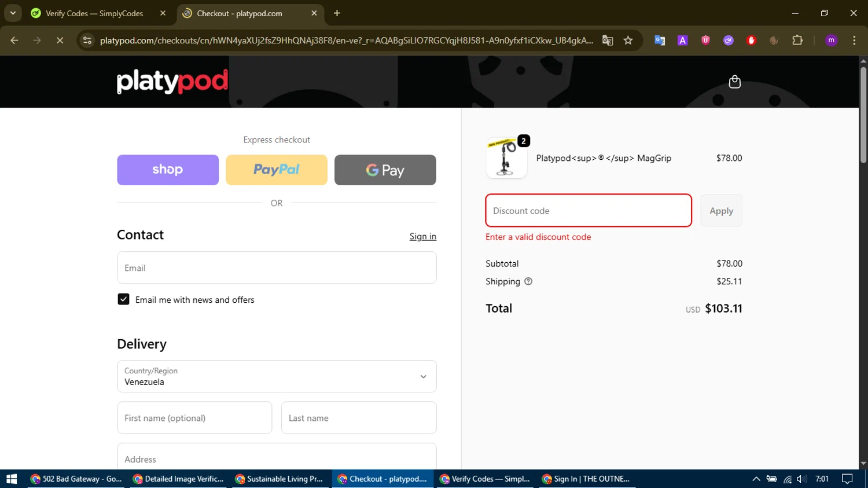Open the Windows Start menu

(x=12, y=479)
